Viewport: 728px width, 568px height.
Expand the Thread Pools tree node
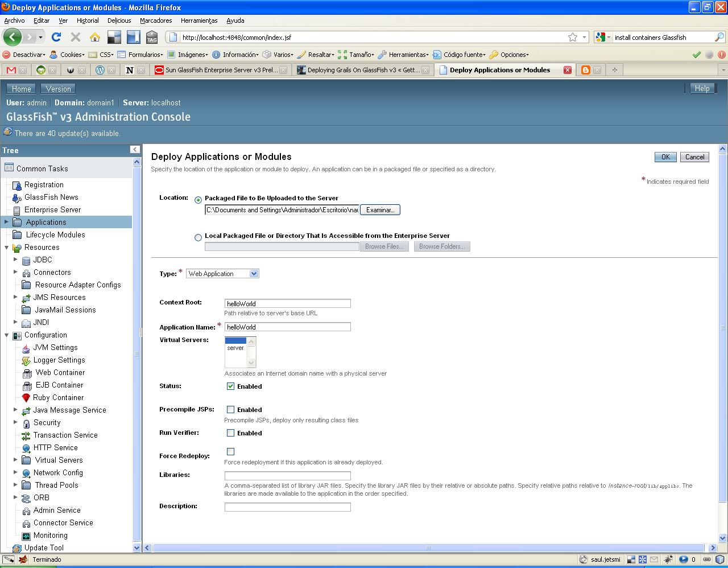(x=15, y=484)
